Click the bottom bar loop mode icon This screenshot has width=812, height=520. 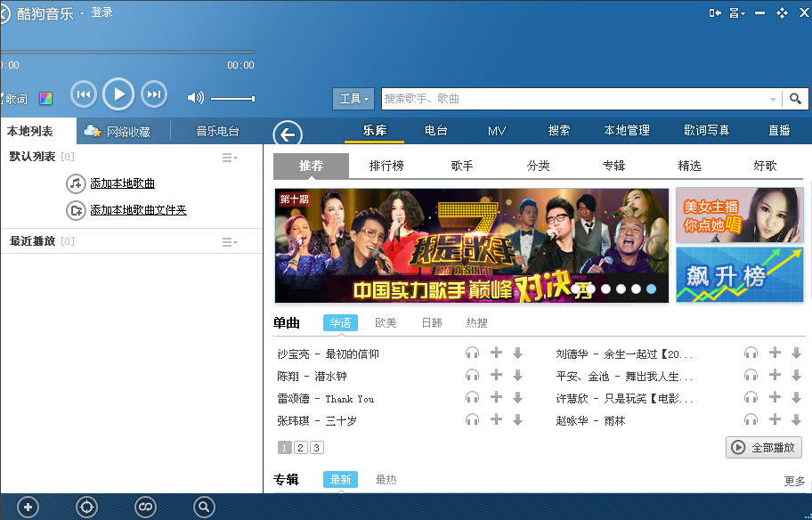[x=145, y=507]
